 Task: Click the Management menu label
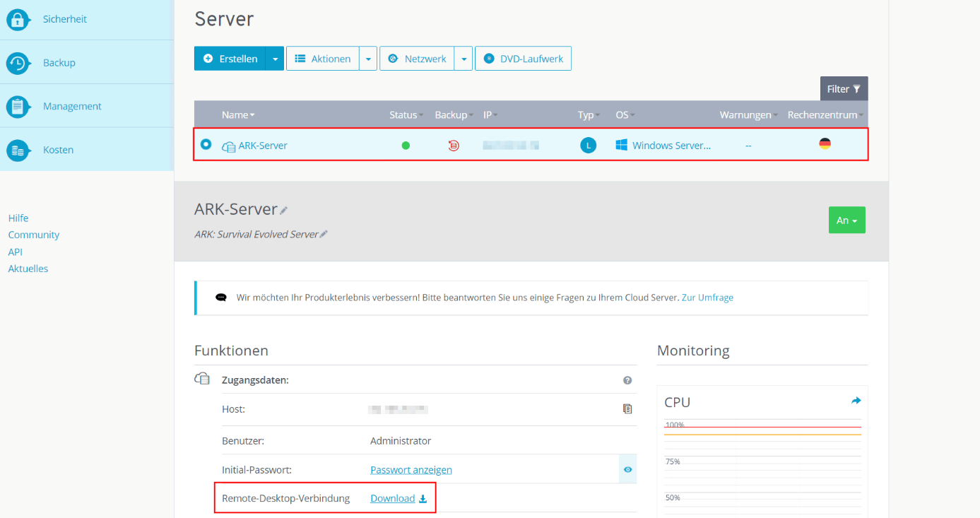pos(72,106)
